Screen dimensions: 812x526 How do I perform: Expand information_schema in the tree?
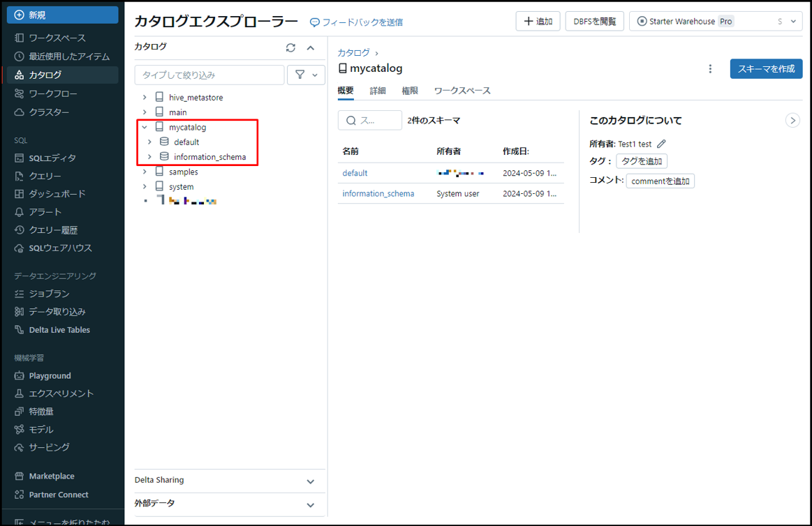click(149, 157)
